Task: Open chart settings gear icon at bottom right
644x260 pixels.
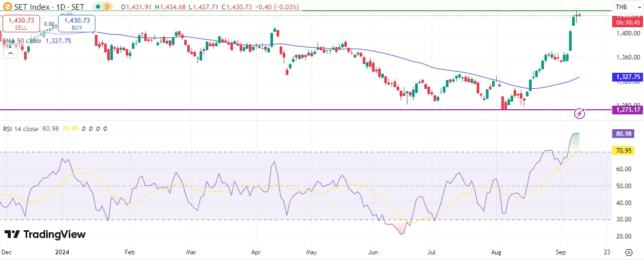Action: pyautogui.click(x=629, y=252)
